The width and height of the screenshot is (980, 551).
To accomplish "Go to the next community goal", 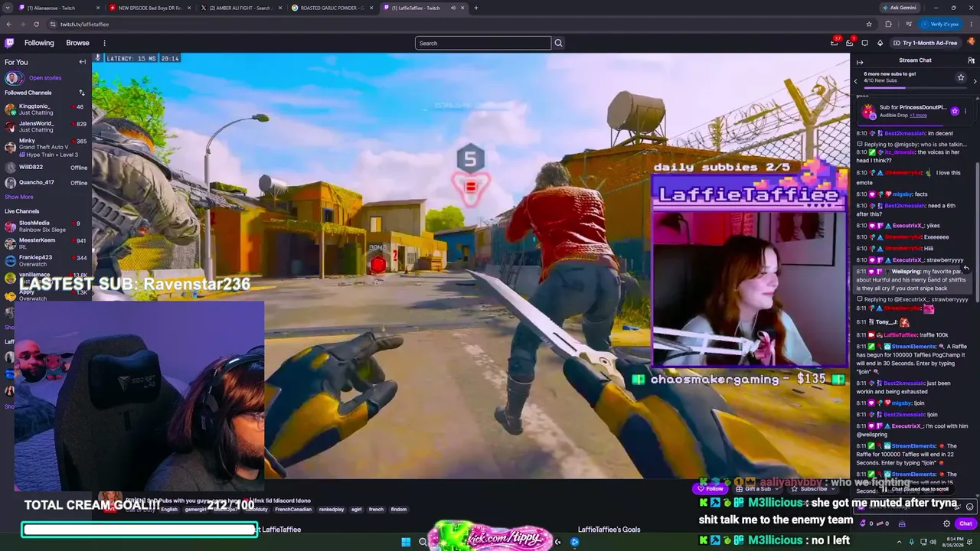I will pyautogui.click(x=975, y=80).
